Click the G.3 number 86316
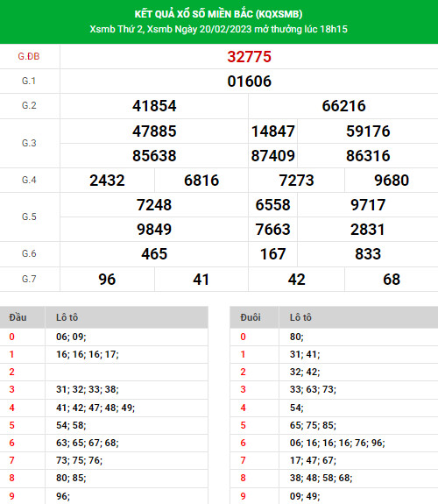The width and height of the screenshot is (438, 504). tap(368, 156)
